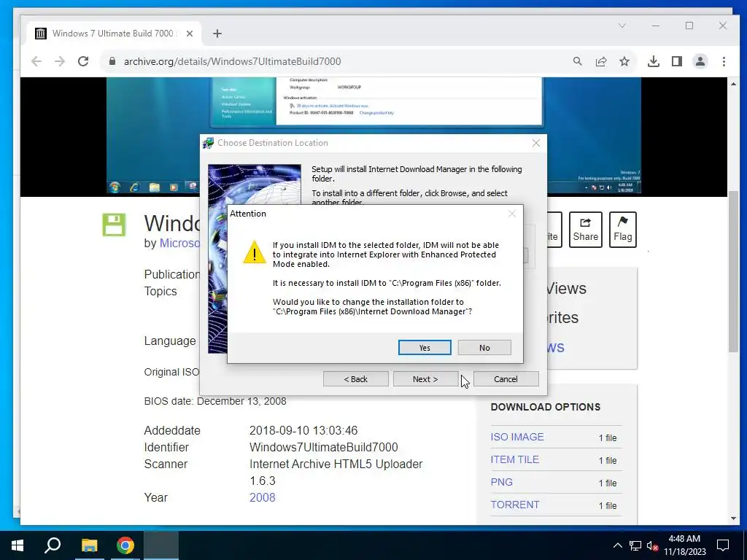Select the active IDM setup taskbar button
The width and height of the screenshot is (747, 560).
161,545
